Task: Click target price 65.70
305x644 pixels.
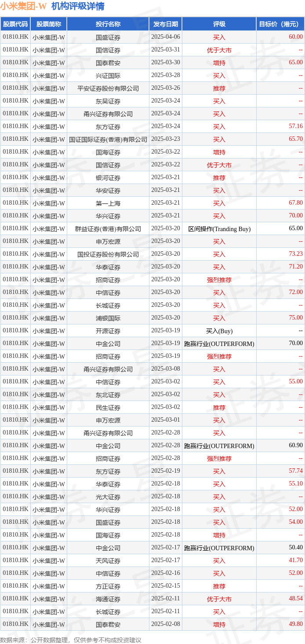Action: click(296, 139)
